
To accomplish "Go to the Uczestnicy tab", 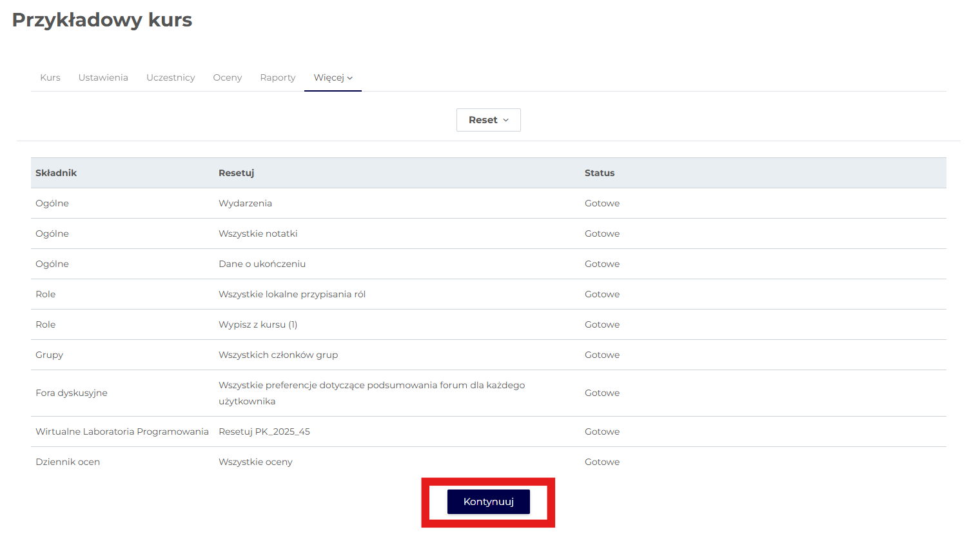I will (x=170, y=77).
